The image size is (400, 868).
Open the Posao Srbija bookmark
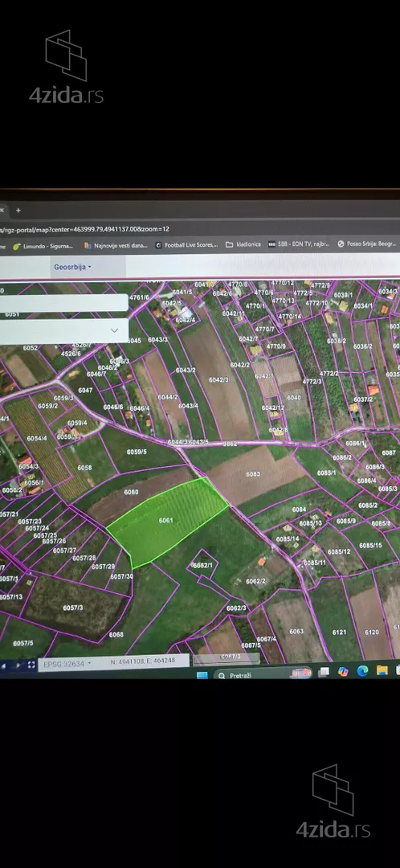tap(367, 244)
